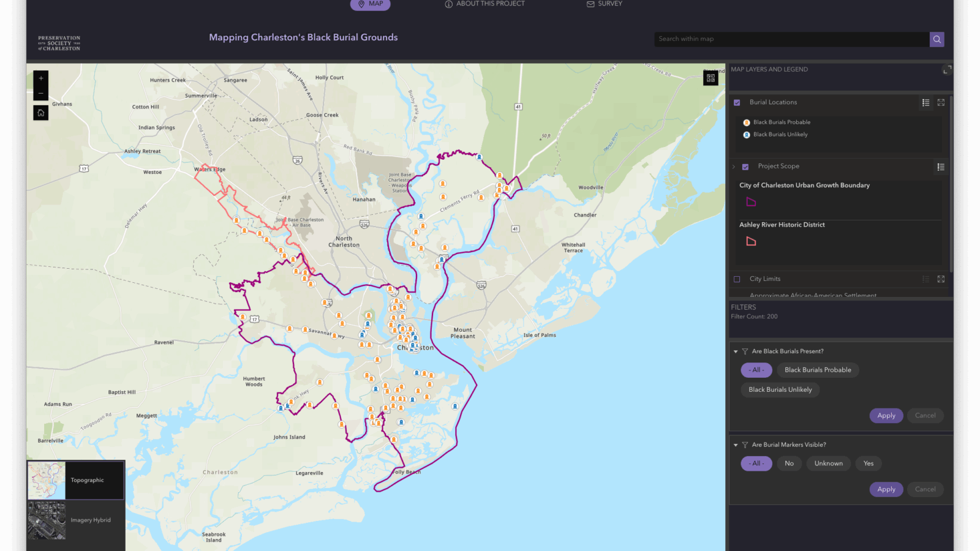
Task: Click the Route 26 interstate shield
Action: coord(297,160)
